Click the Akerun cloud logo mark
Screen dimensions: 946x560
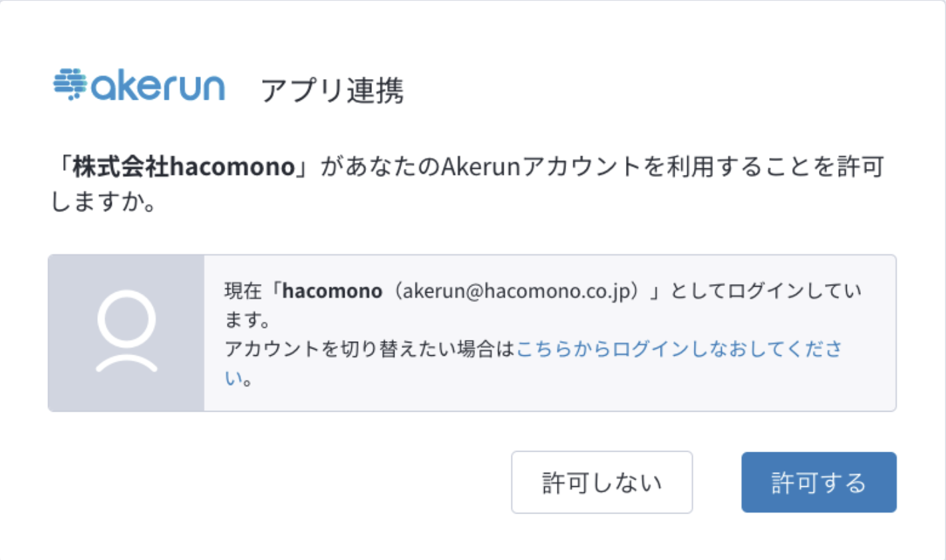70,84
